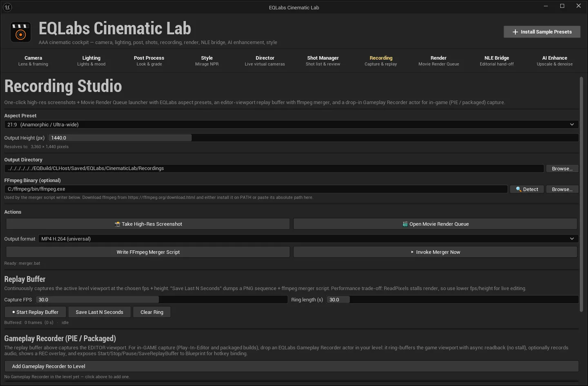
Task: Click the Output Directory path field
Action: 274,169
